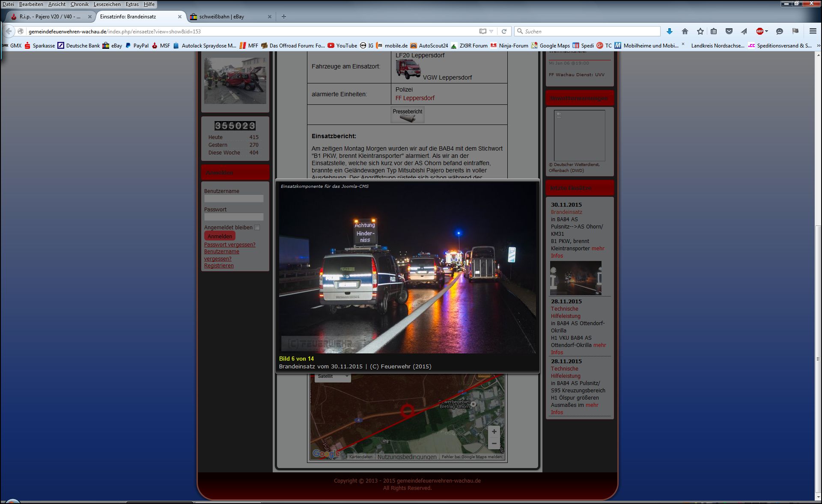Zoom in on the Google map
The height and width of the screenshot is (504, 822).
coord(494,431)
